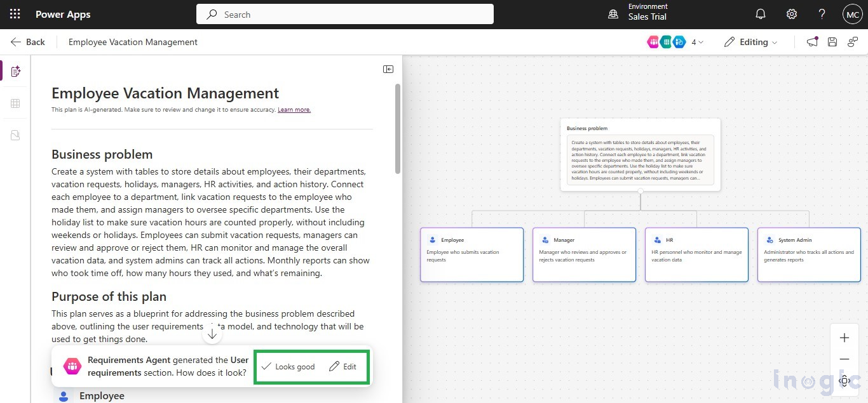Click the Employee persona icon at panel bottom
Screen dimensions: 868x403
64,396
